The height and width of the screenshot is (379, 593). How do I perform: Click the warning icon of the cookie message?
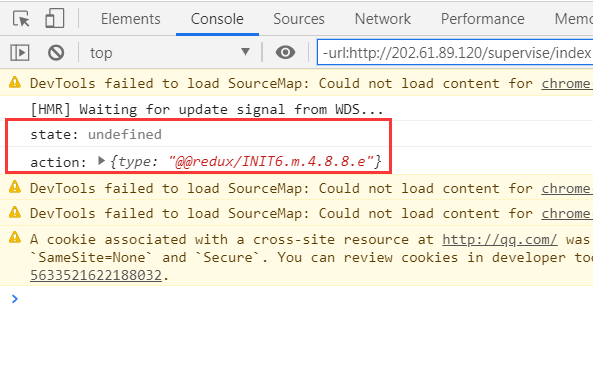click(15, 238)
